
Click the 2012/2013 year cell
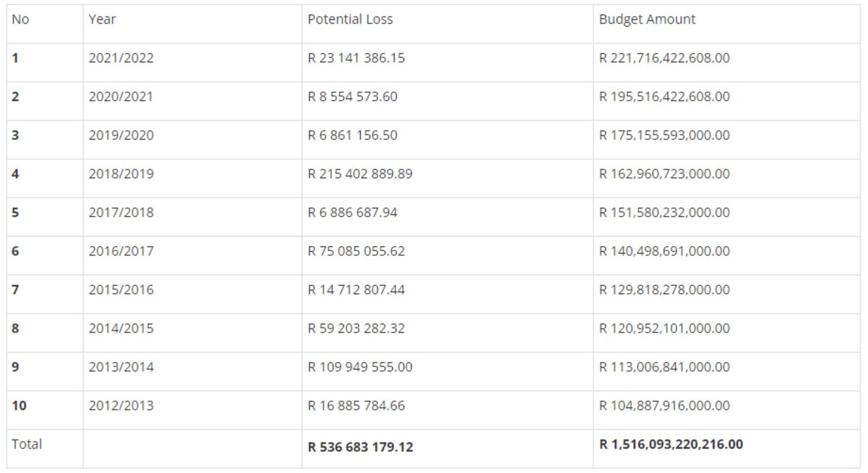coord(121,406)
